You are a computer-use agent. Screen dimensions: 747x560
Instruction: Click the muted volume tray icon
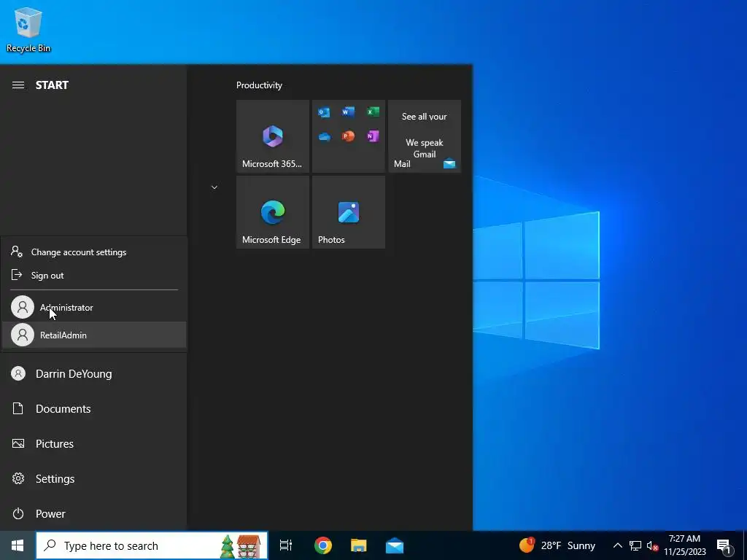[x=651, y=545]
